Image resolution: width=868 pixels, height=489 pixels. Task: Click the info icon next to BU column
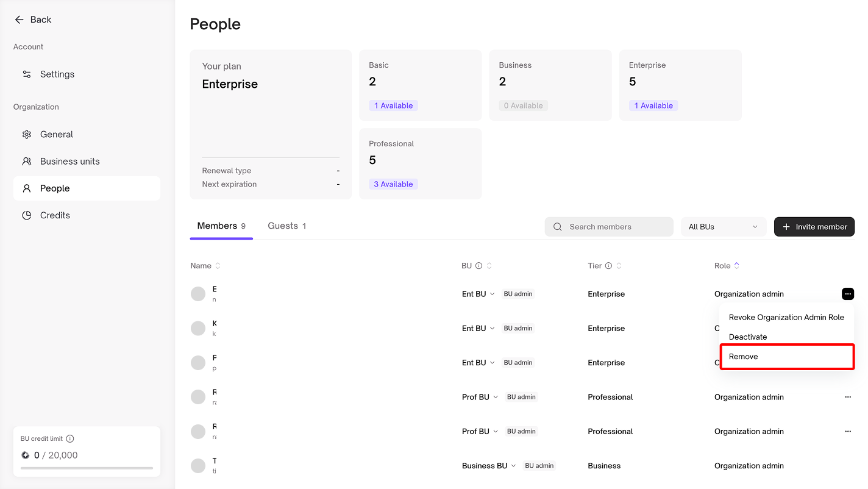478,266
